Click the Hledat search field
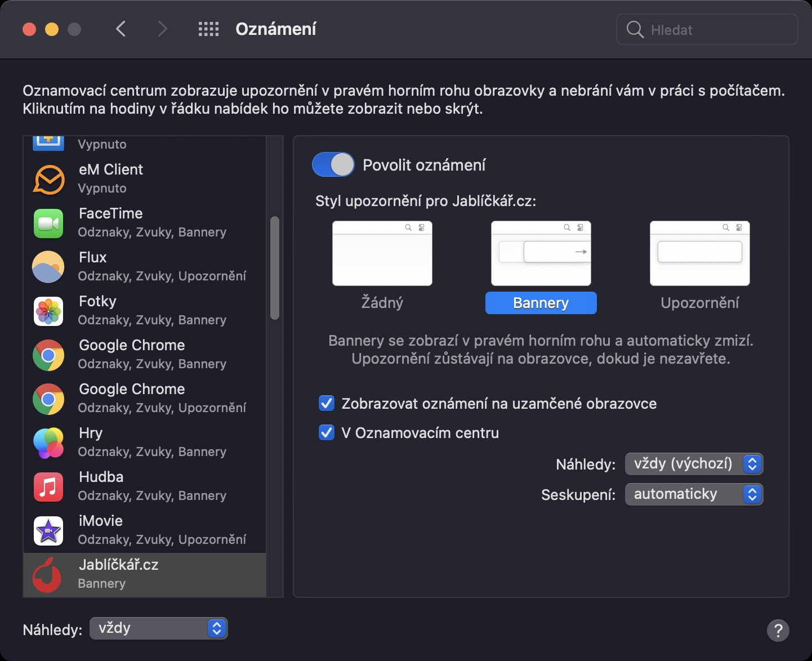The width and height of the screenshot is (812, 661). [715, 30]
